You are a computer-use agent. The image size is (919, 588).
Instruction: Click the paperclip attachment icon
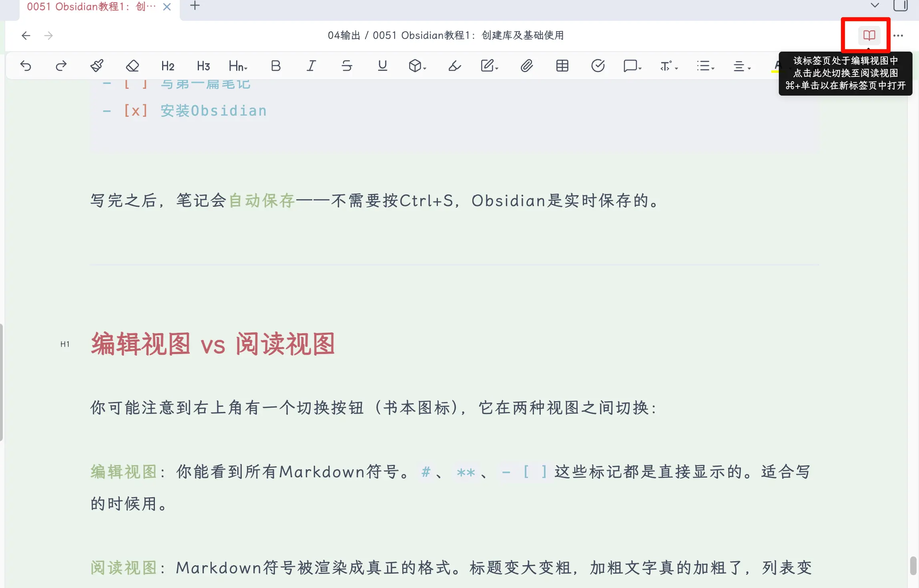526,66
